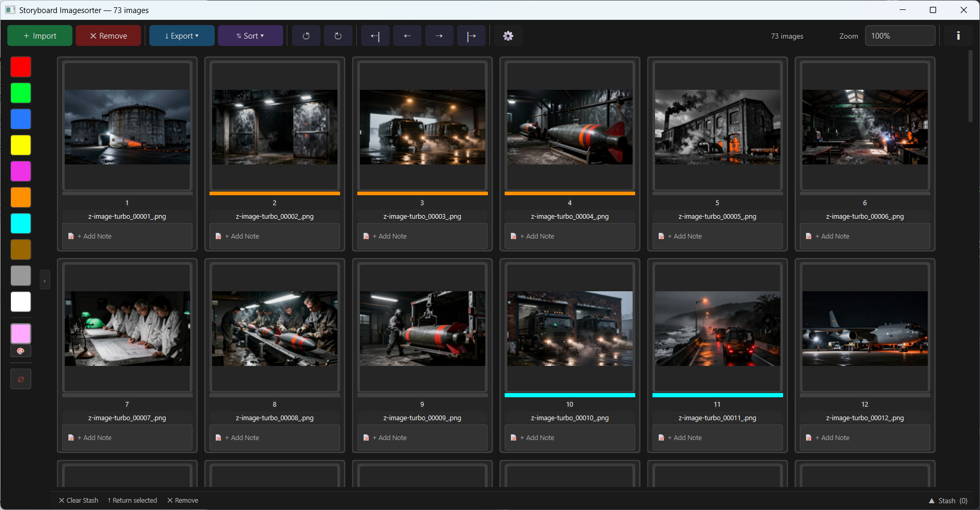The width and height of the screenshot is (980, 510).
Task: Click Clear Stash in bottom bar
Action: pos(78,501)
